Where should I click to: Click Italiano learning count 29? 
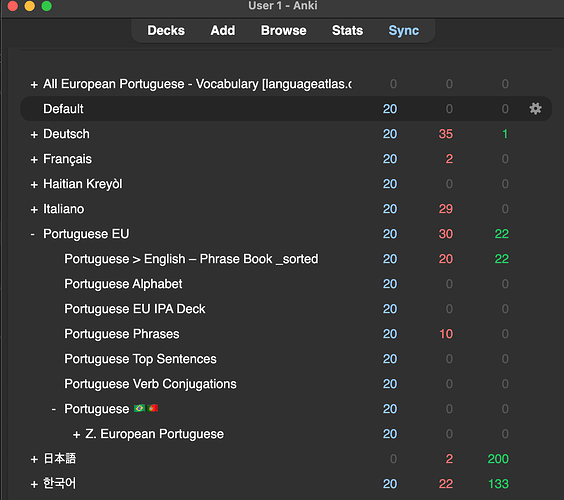click(x=445, y=209)
